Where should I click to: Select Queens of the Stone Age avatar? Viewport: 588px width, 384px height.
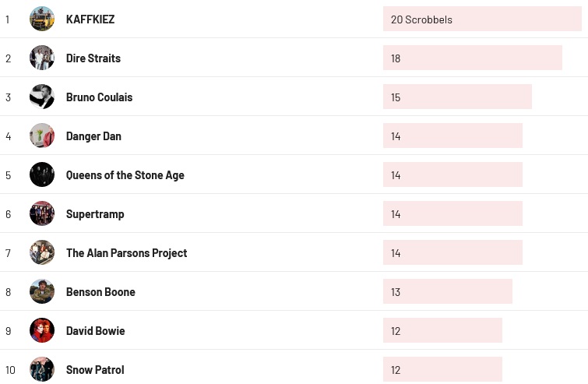[x=42, y=174]
